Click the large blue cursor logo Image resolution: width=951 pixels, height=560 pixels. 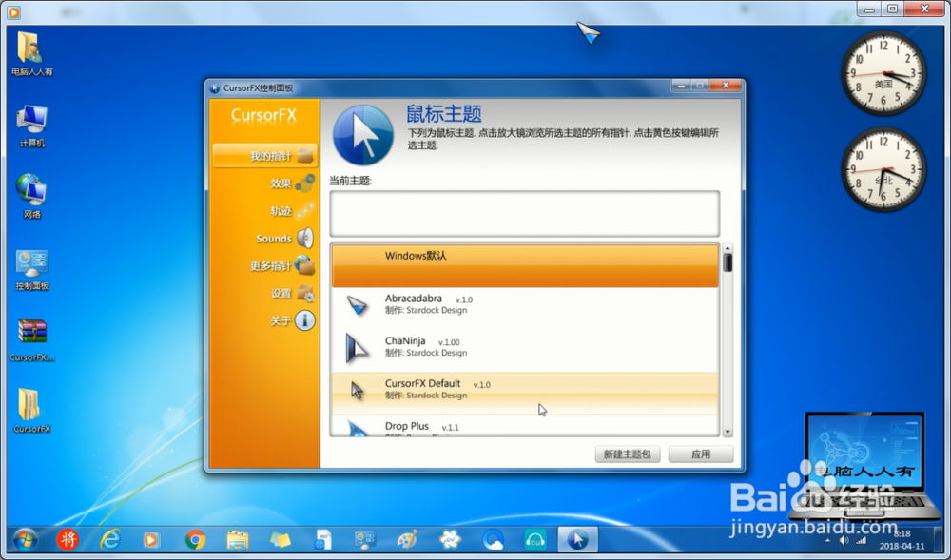click(x=362, y=135)
